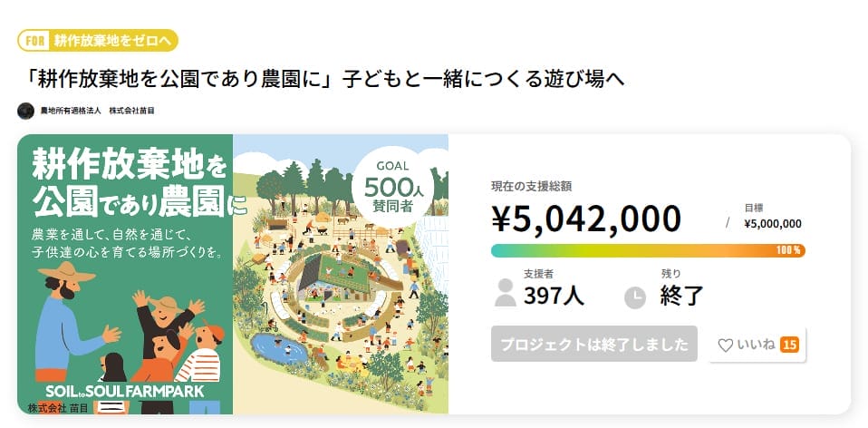Click the orange 15 like count badge
The image size is (868, 428).
788,345
